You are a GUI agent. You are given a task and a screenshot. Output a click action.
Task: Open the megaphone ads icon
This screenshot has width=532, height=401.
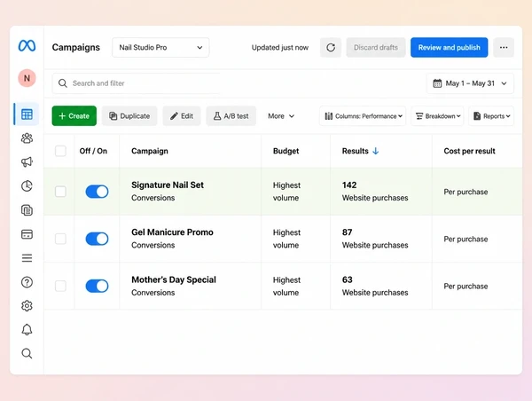[27, 162]
